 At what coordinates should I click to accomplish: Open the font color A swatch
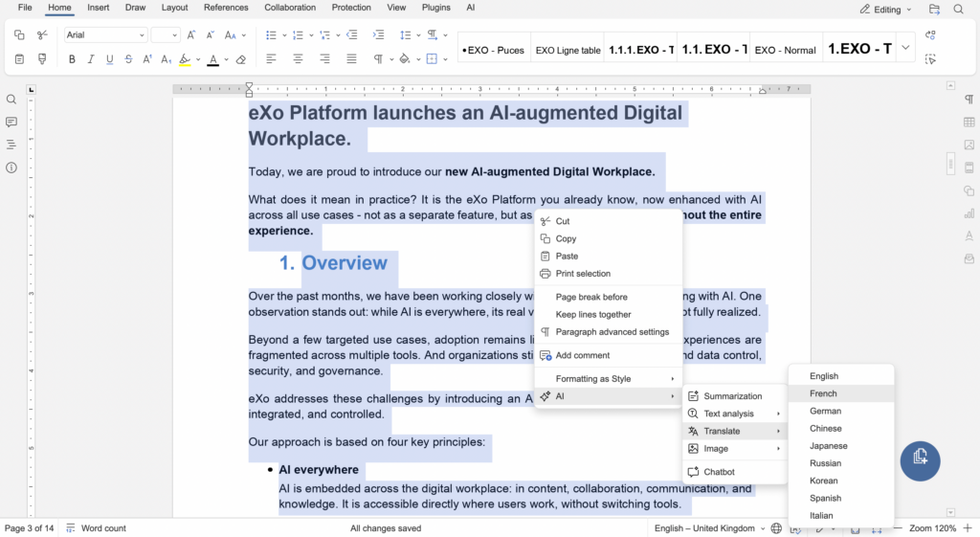pos(212,59)
